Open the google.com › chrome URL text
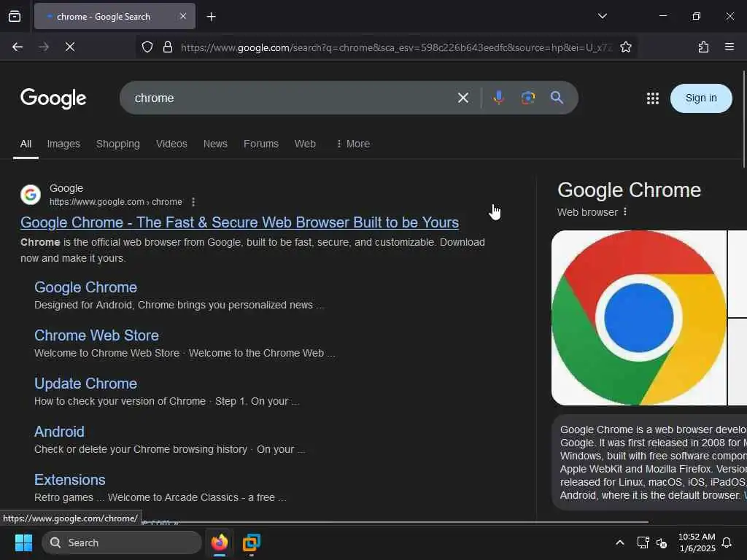 pyautogui.click(x=116, y=202)
